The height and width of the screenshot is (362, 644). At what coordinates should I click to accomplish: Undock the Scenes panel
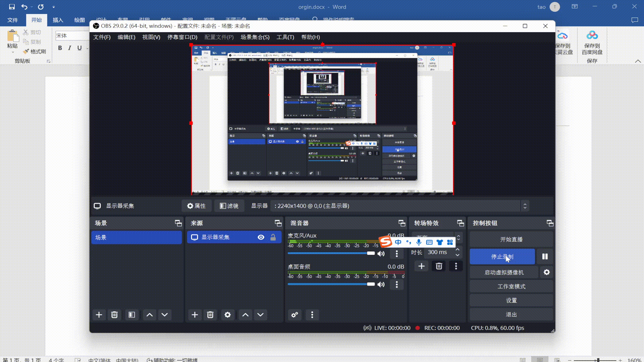[x=178, y=223]
